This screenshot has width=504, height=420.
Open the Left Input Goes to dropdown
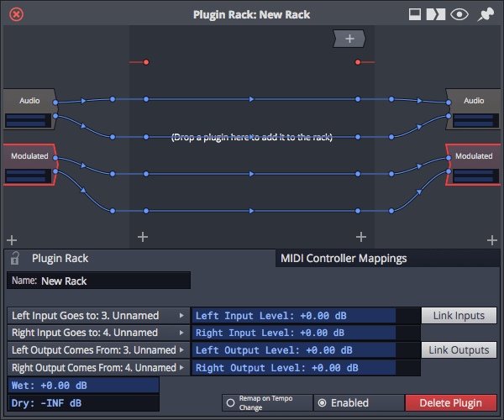pyautogui.click(x=97, y=316)
